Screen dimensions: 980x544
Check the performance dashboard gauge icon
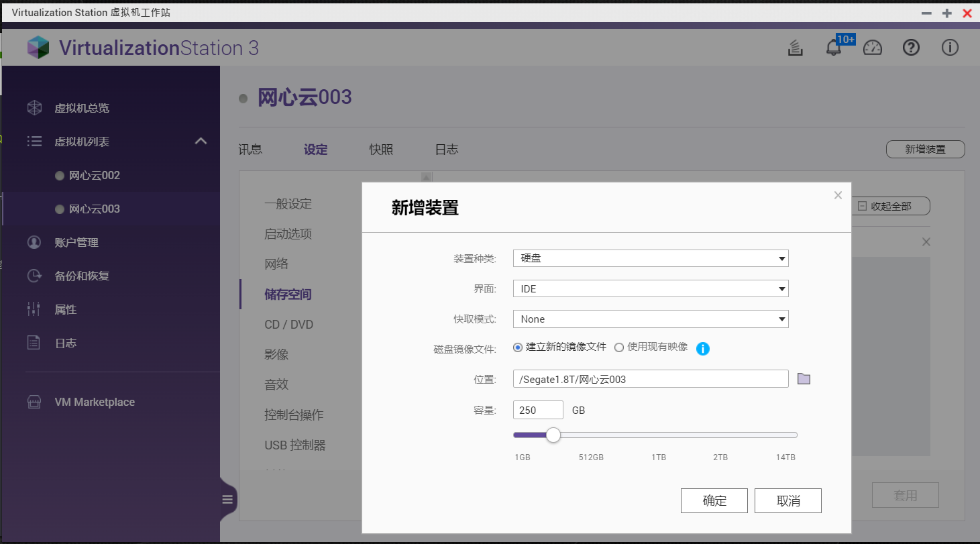(x=873, y=48)
